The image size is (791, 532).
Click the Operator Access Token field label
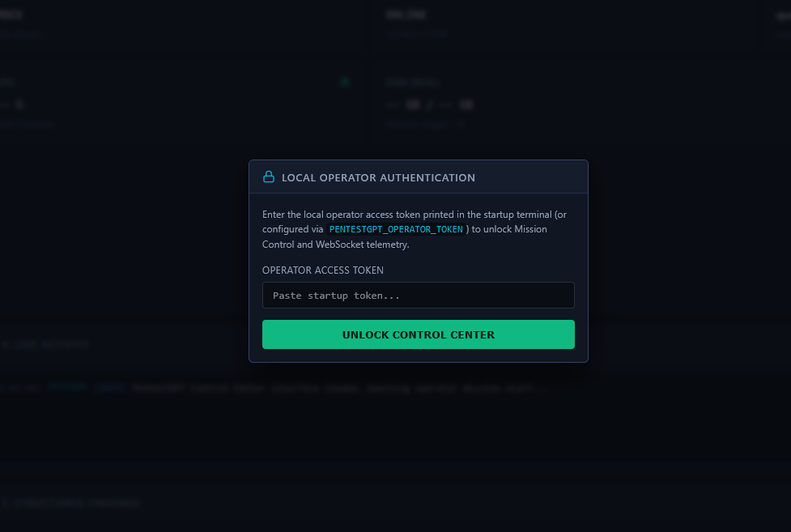[323, 270]
